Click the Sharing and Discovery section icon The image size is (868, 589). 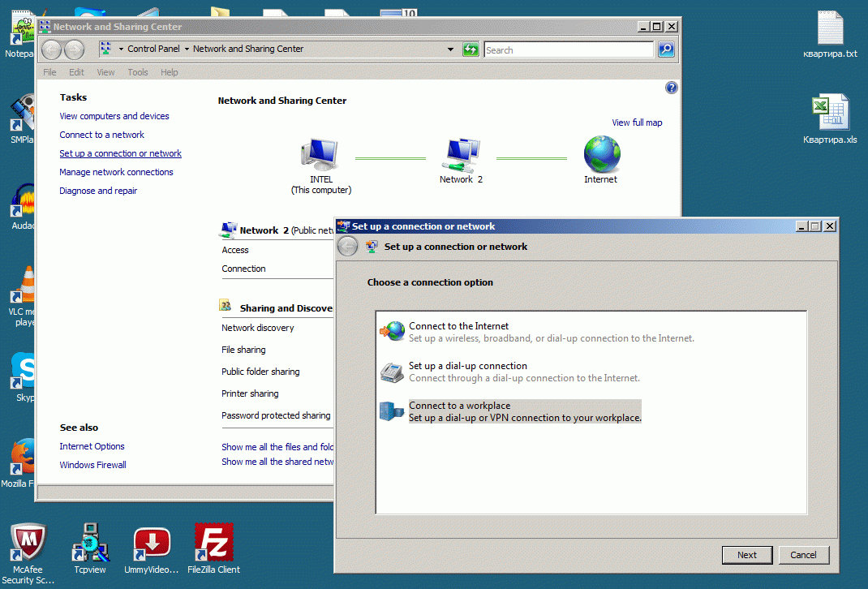[x=226, y=305]
